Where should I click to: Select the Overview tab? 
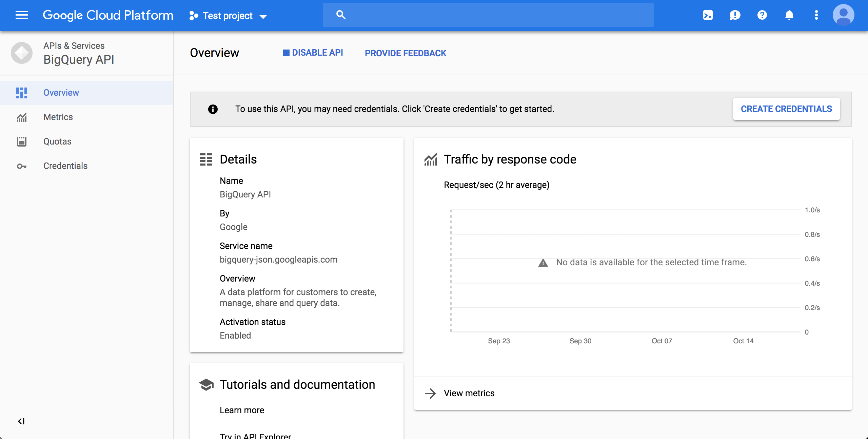point(61,92)
